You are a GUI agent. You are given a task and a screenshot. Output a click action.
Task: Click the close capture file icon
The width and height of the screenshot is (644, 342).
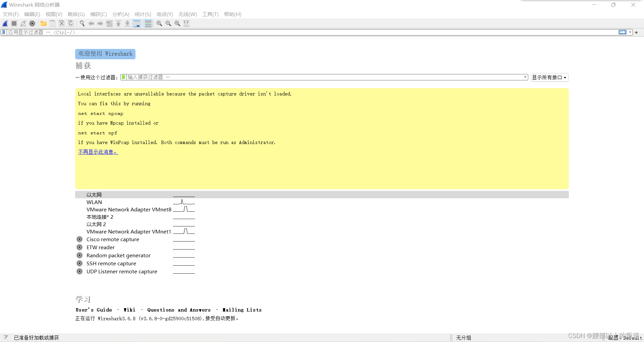tap(62, 23)
